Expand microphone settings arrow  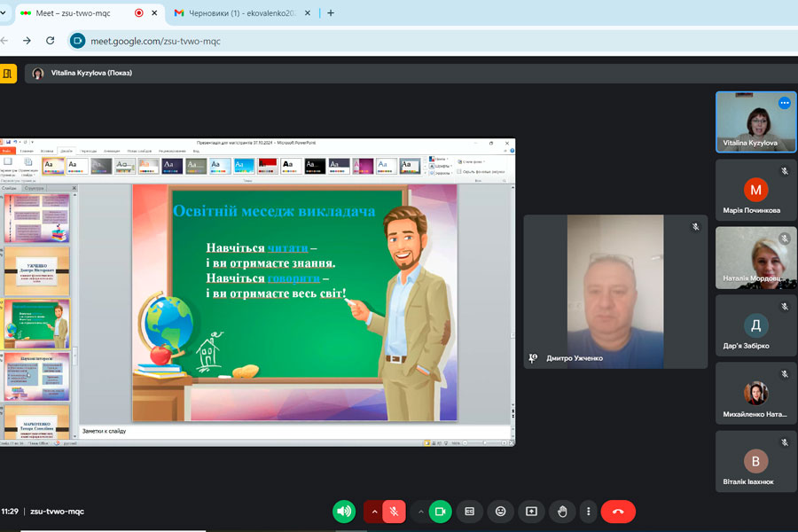pyautogui.click(x=374, y=511)
